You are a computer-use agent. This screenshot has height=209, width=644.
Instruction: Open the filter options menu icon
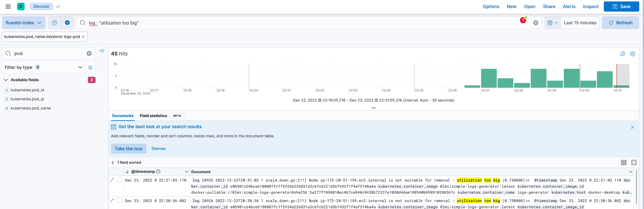click(x=54, y=23)
